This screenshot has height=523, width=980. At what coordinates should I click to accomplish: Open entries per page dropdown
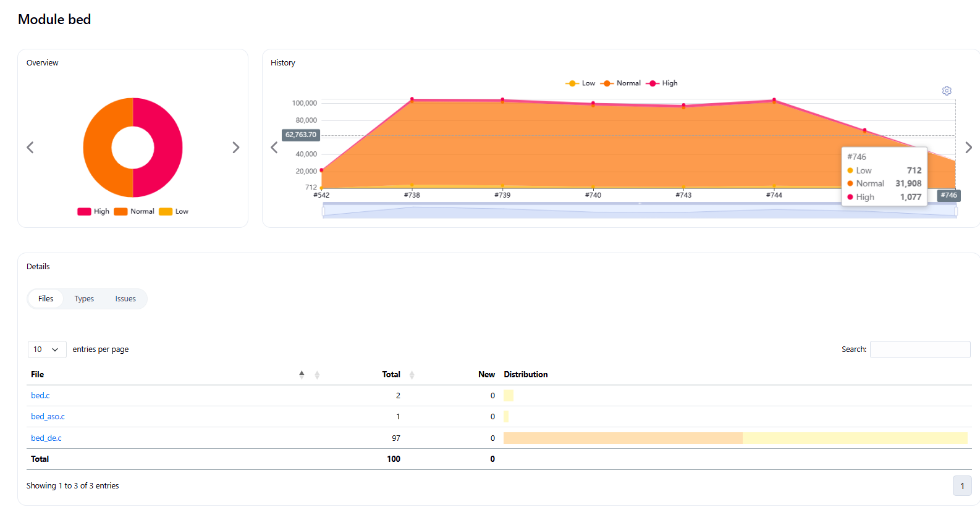pos(47,349)
